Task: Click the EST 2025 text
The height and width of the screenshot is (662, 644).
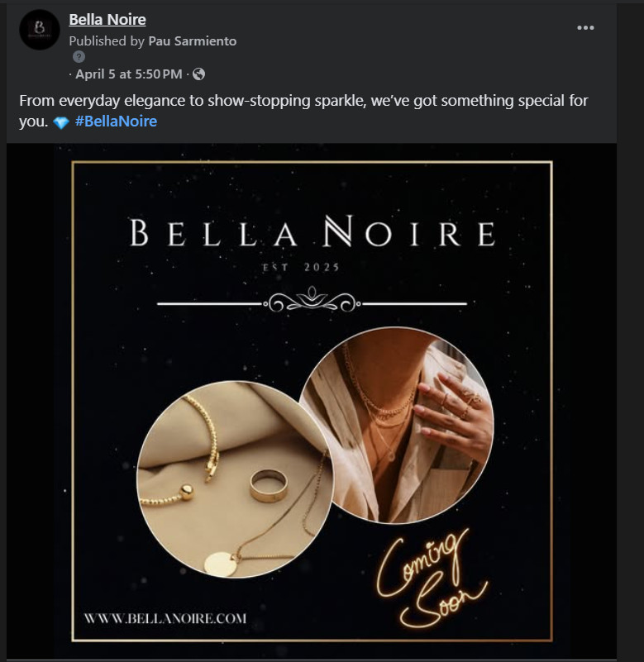Action: click(312, 267)
